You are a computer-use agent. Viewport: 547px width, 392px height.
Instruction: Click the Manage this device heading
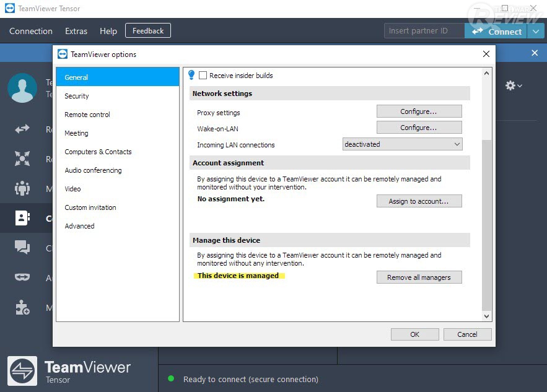click(226, 240)
